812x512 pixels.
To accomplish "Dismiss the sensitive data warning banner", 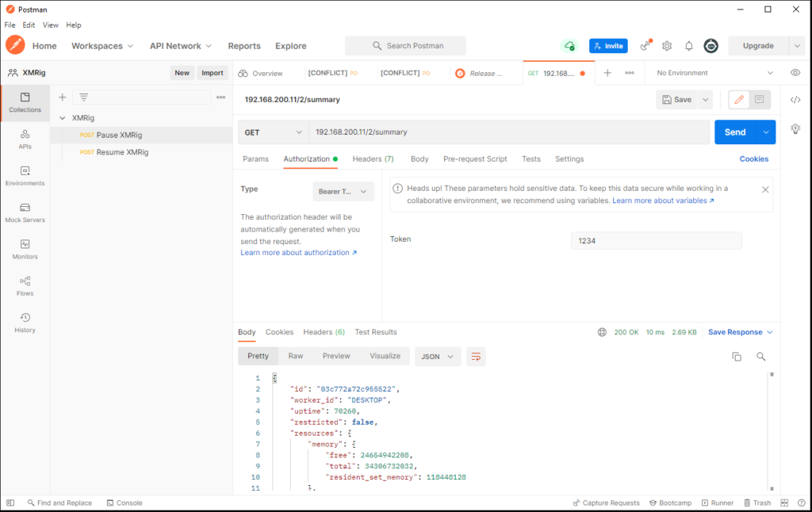I will tap(765, 189).
